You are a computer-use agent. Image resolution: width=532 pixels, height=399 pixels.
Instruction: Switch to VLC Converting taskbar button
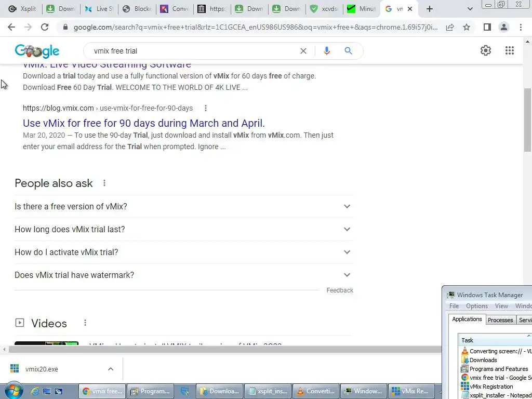316,391
